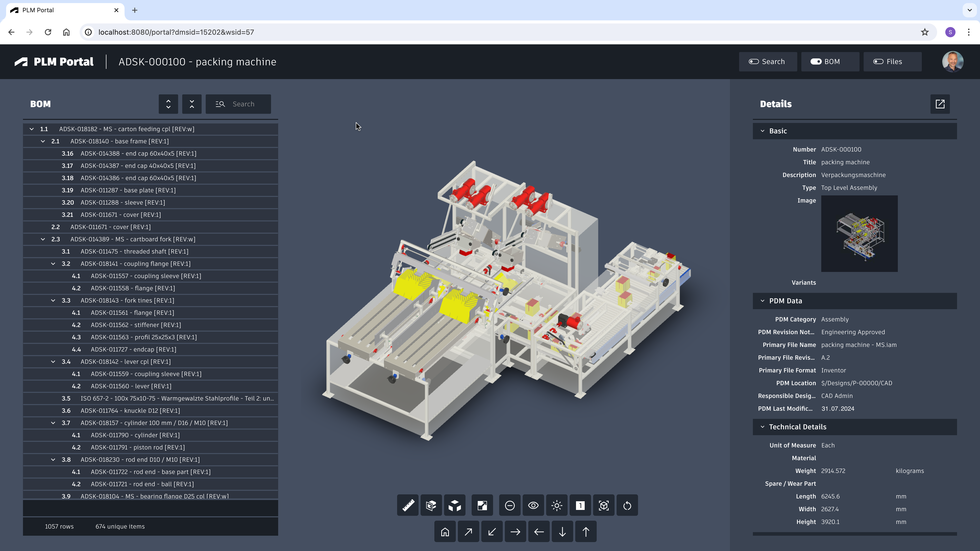980x551 pixels.
Task: Toggle the Files panel switch
Action: [892, 61]
